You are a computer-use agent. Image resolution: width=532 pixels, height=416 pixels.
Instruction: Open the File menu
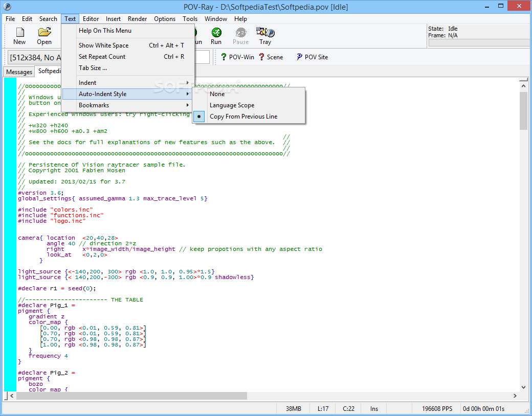coord(10,18)
